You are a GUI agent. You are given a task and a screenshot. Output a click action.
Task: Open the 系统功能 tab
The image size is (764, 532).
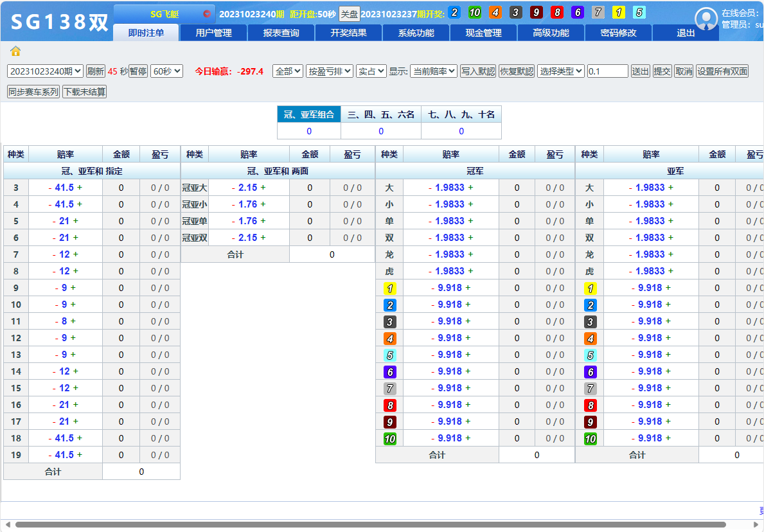(x=416, y=33)
